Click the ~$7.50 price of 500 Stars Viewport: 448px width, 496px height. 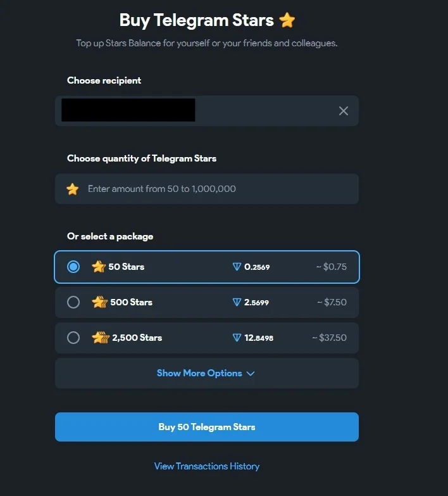[332, 302]
